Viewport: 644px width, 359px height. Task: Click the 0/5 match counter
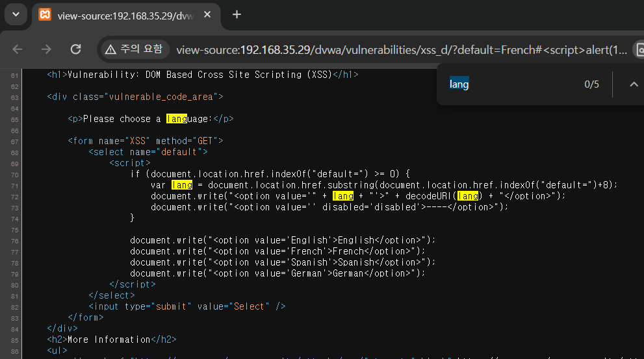[591, 84]
